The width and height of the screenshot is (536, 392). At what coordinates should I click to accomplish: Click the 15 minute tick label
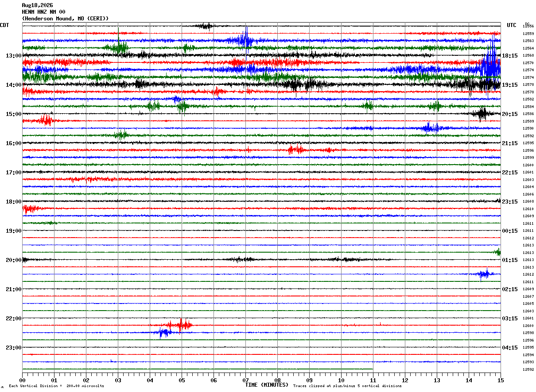tap(501, 380)
